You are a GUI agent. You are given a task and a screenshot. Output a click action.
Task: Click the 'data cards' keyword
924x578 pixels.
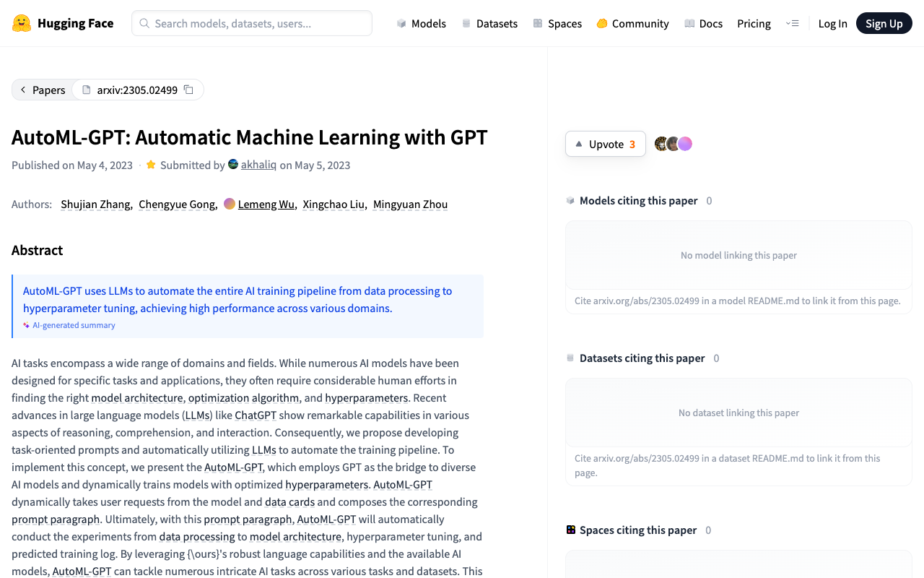pyautogui.click(x=289, y=501)
